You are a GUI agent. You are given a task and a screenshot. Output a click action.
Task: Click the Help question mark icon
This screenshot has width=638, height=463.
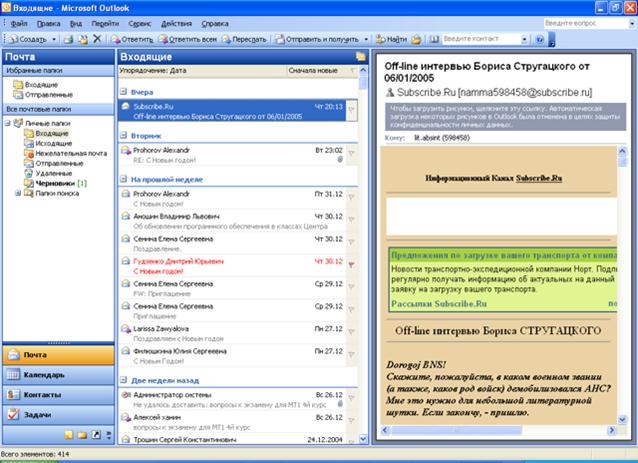[540, 39]
